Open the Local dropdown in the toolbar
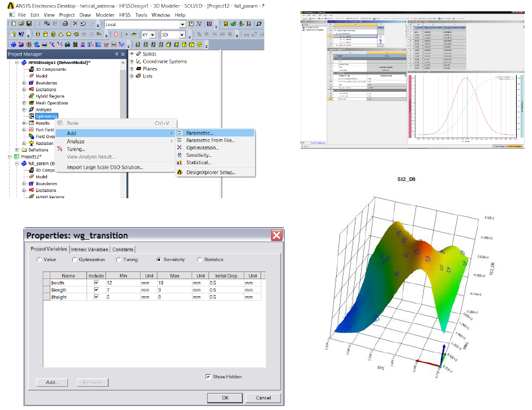The height and width of the screenshot is (410, 532). tap(183, 24)
